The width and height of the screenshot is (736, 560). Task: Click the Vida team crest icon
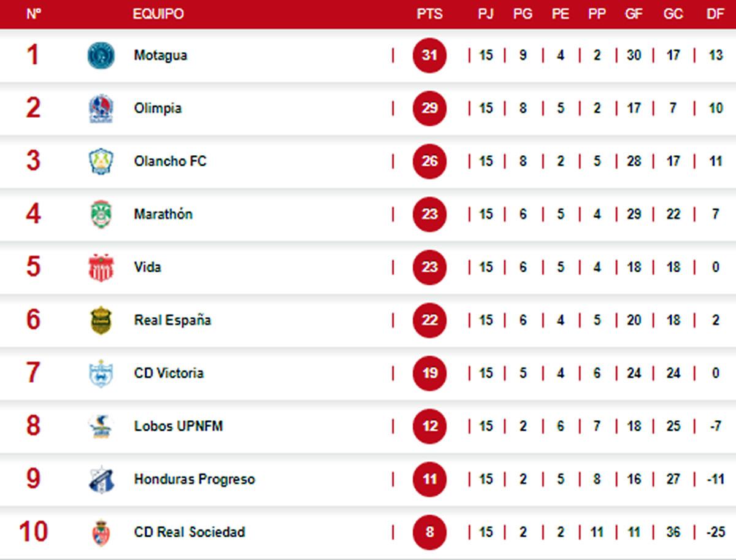[x=101, y=267]
